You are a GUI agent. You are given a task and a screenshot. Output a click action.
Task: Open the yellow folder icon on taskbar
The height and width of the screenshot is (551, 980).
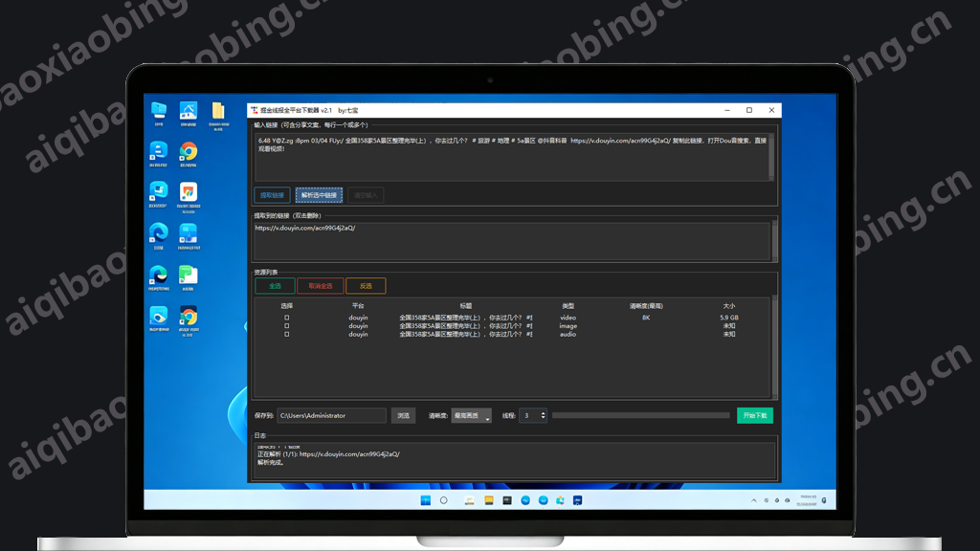point(489,500)
